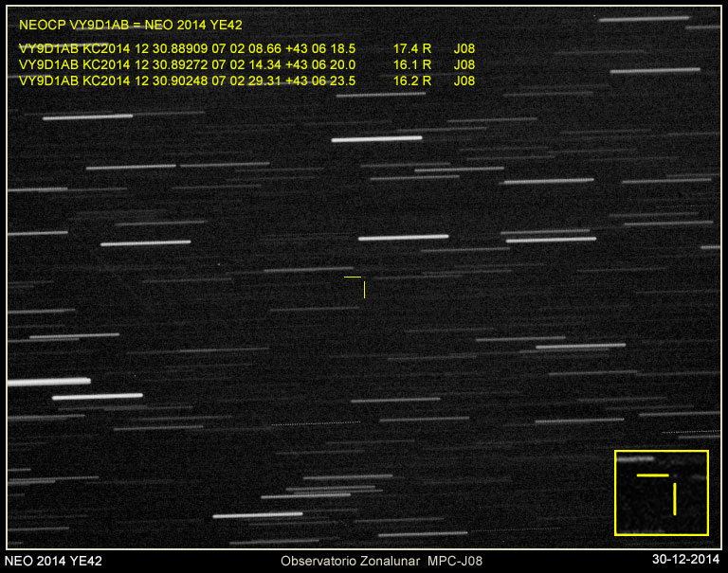Click the brightest star trail near top center
This screenshot has width=728, height=573.
point(376,139)
